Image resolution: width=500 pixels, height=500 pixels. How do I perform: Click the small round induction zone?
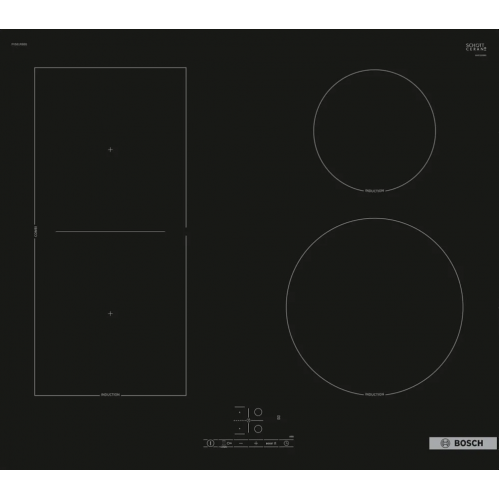coord(374,130)
